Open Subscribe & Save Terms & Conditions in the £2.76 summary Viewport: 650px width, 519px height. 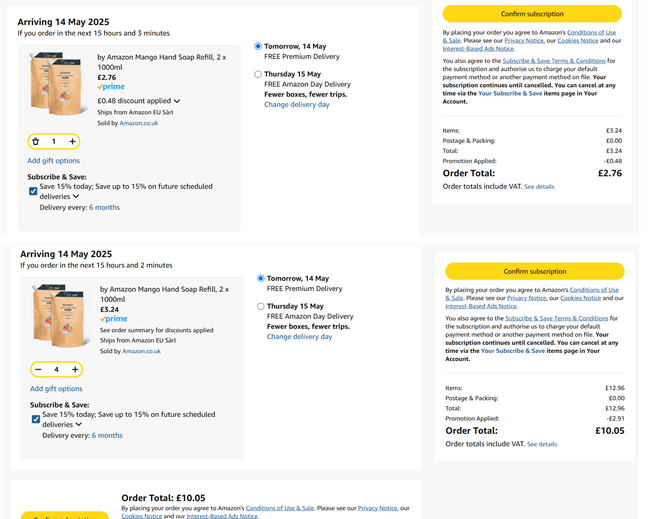click(x=554, y=61)
